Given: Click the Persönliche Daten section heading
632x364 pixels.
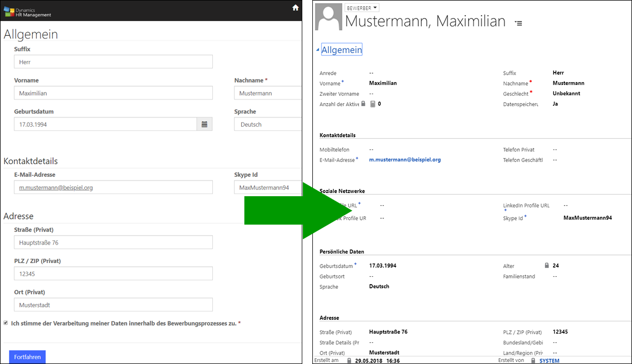Looking at the screenshot, I should pos(342,251).
